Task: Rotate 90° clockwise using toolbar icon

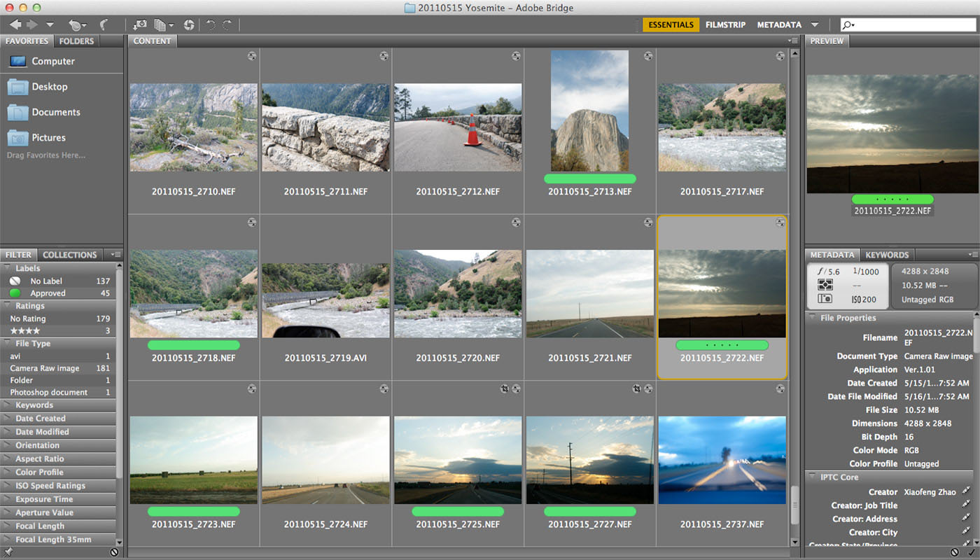Action: [227, 25]
